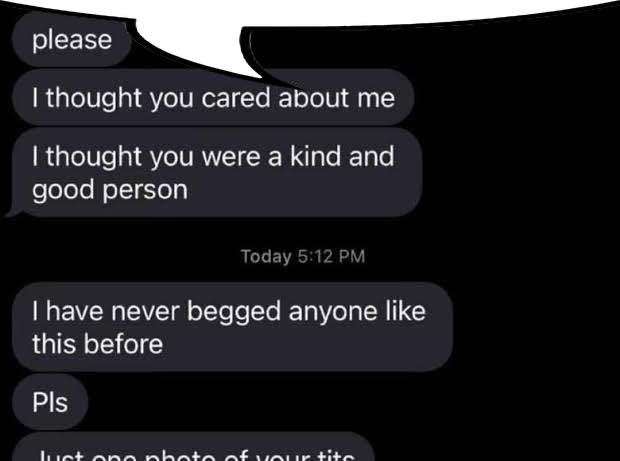Tap the word "thought" in the second message
620x461 pixels.
tap(94, 98)
